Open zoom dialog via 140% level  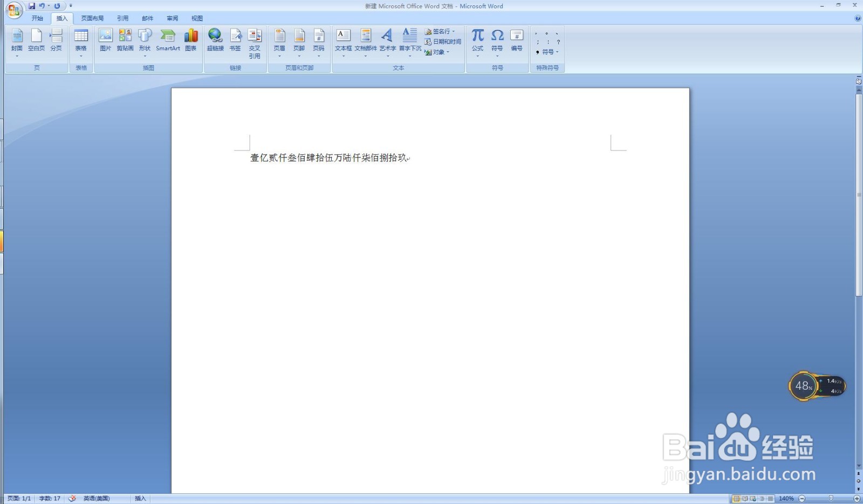[786, 499]
